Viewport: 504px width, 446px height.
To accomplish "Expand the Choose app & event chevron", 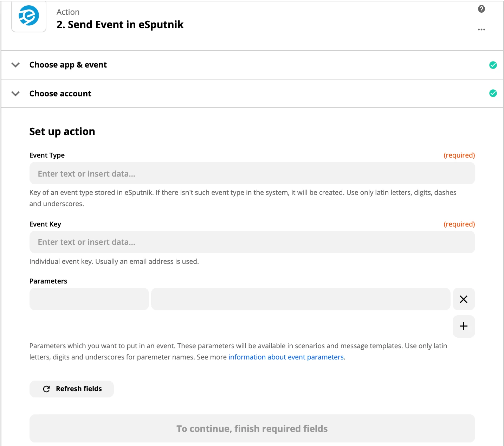I will tap(15, 65).
